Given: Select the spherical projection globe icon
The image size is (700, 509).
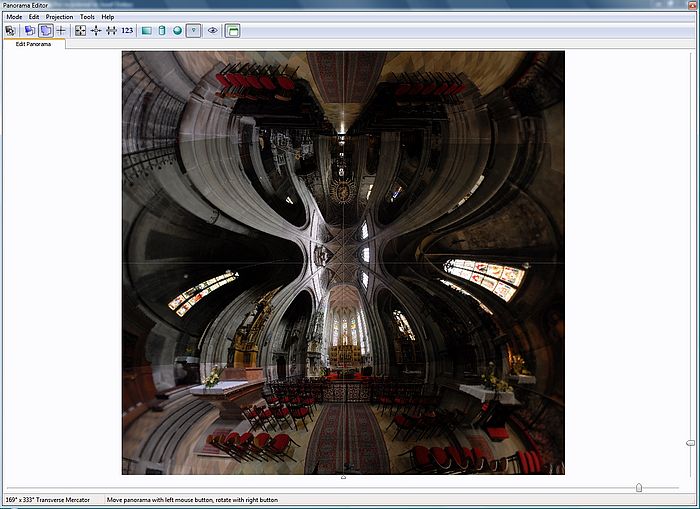Looking at the screenshot, I should pos(177,31).
